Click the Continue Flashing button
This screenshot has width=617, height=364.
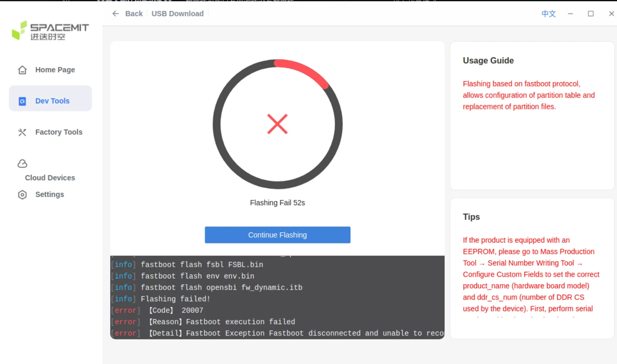[278, 235]
